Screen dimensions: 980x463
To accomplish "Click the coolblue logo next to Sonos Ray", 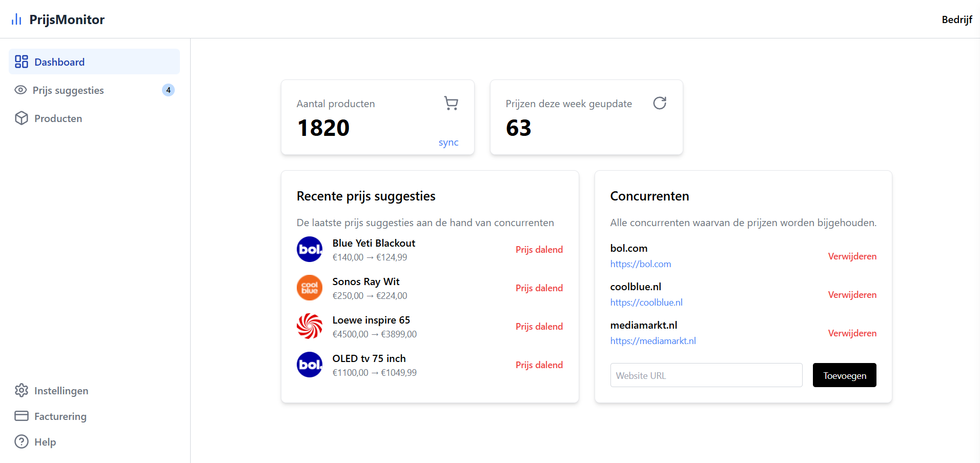I will click(310, 288).
